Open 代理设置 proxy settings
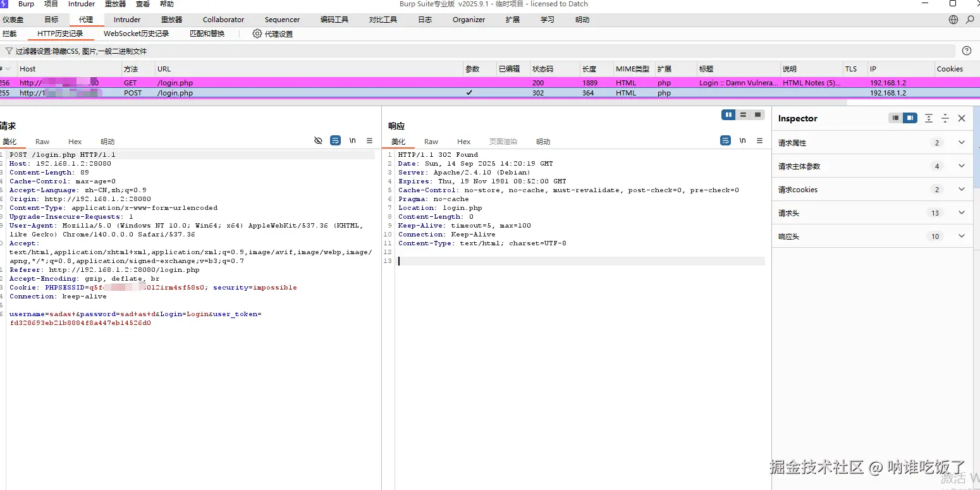Viewport: 980px width, 490px height. (x=273, y=34)
